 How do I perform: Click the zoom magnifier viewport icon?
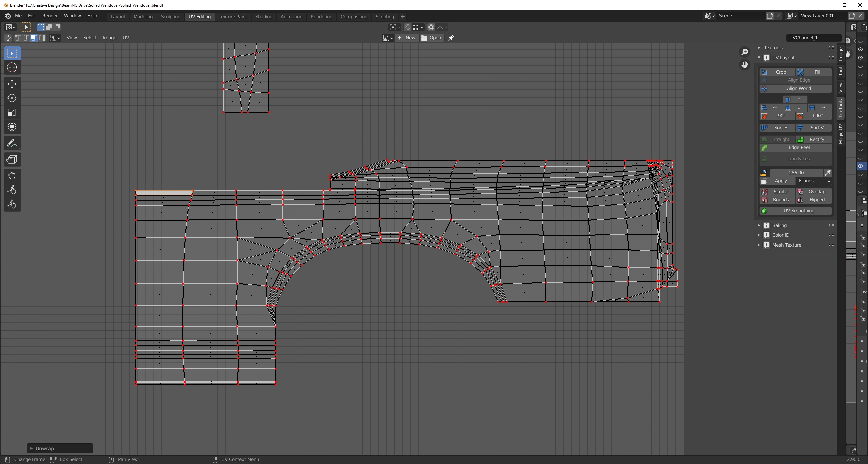744,52
